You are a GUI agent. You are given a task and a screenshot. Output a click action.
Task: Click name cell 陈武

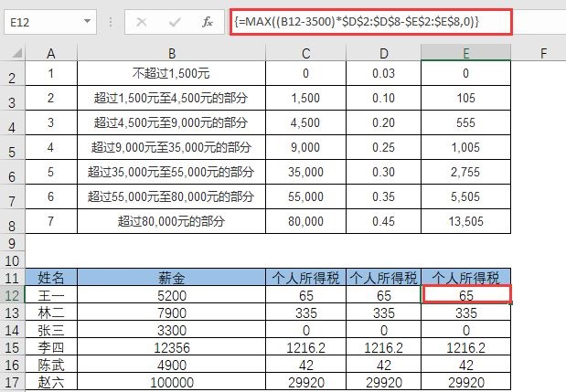51,365
